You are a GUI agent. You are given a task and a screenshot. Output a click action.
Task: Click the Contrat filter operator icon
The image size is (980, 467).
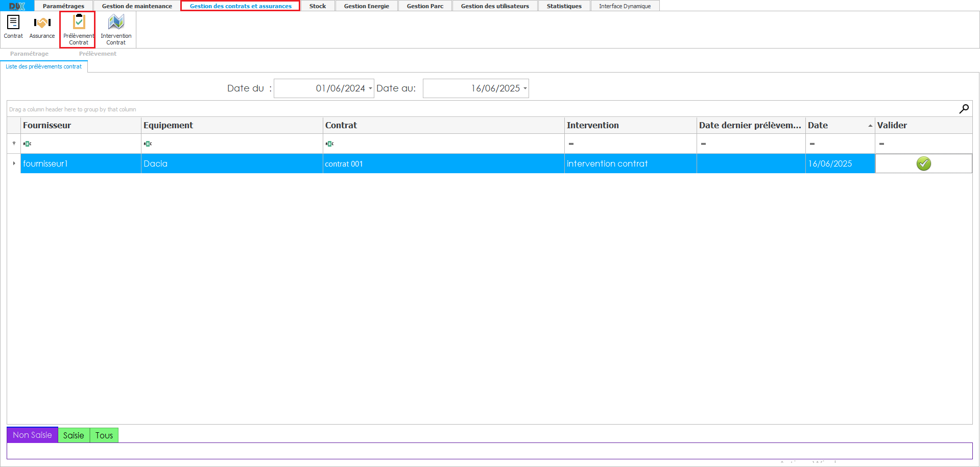tap(330, 144)
